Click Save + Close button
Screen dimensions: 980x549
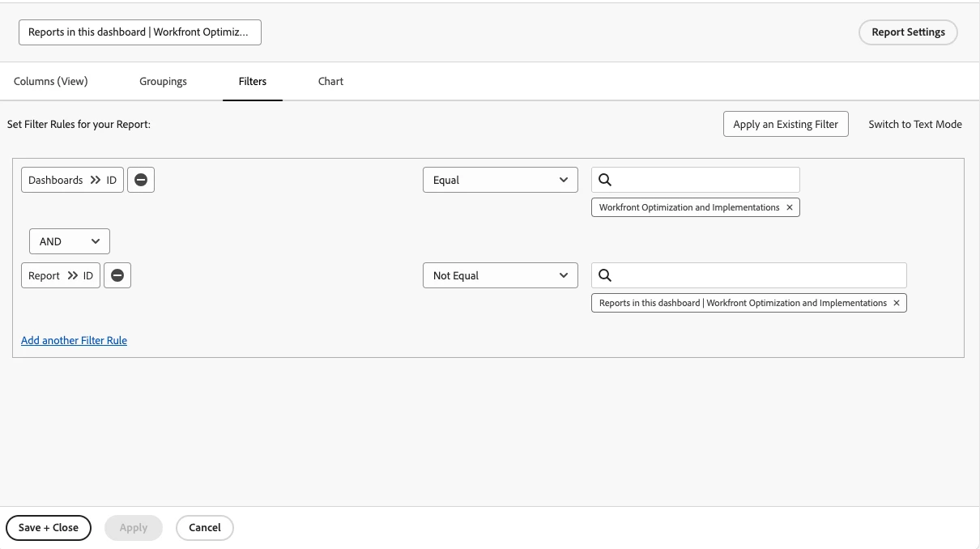coord(49,527)
